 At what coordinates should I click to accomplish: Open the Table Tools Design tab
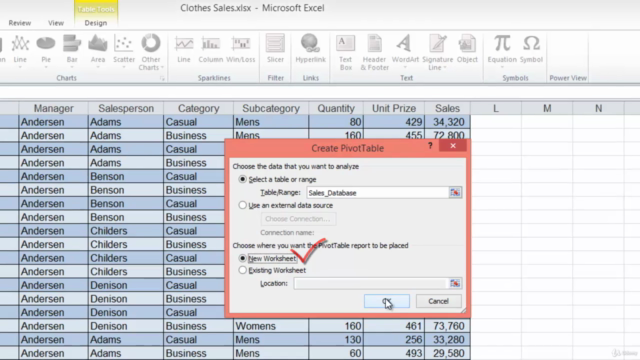[x=96, y=23]
